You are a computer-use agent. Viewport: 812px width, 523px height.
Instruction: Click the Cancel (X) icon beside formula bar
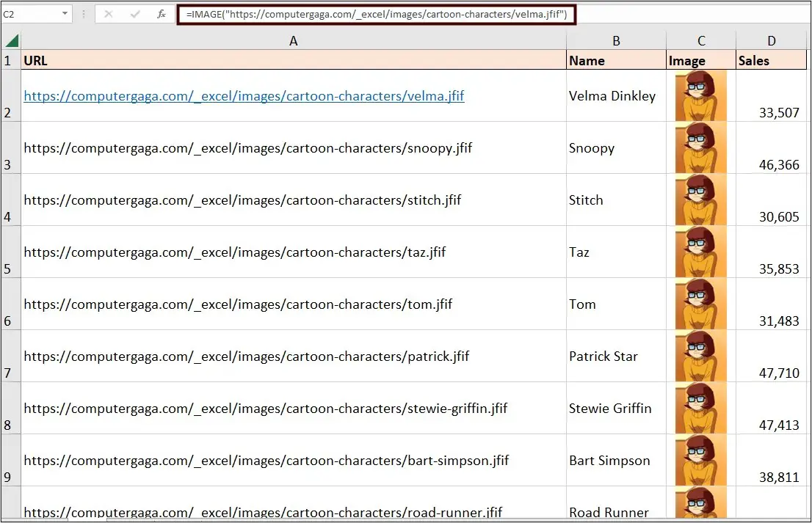(x=109, y=14)
